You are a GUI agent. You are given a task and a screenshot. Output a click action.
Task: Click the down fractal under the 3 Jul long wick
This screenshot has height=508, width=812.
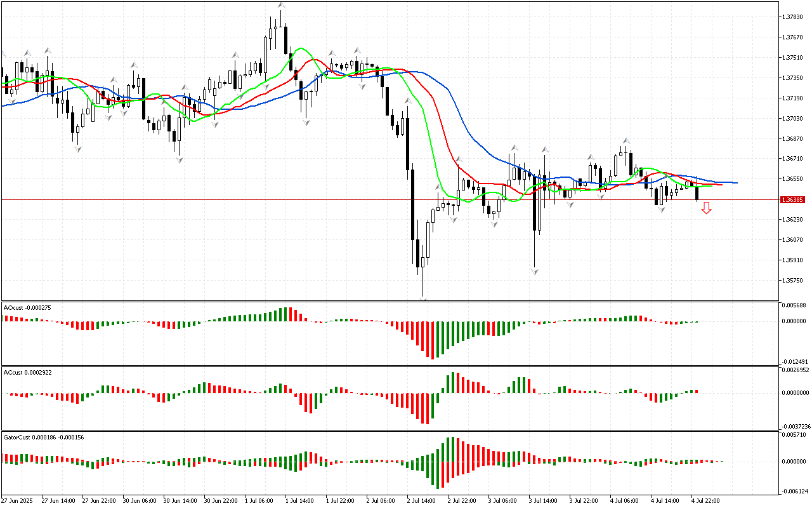pos(535,271)
